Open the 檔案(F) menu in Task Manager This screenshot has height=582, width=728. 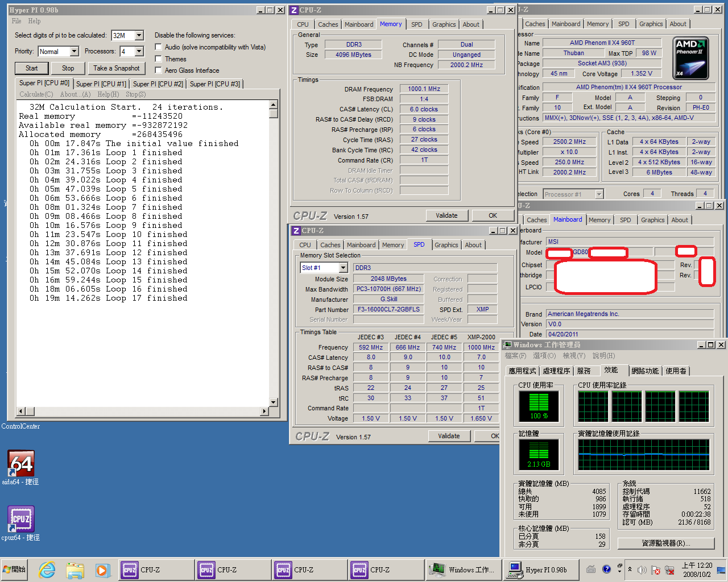point(515,356)
